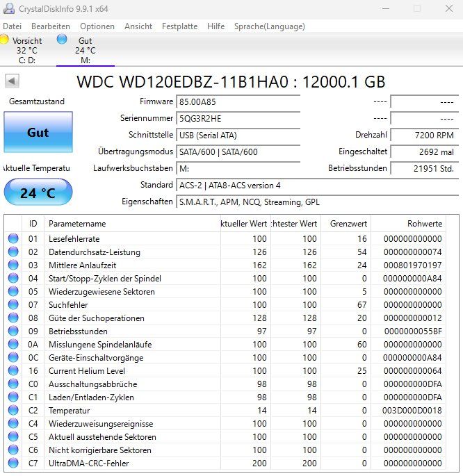
Task: Click status orb for Current Helium Level
Action: (x=13, y=370)
